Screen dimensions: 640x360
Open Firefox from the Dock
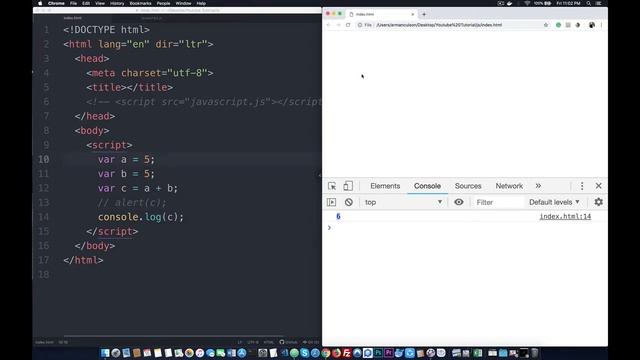coord(336,353)
